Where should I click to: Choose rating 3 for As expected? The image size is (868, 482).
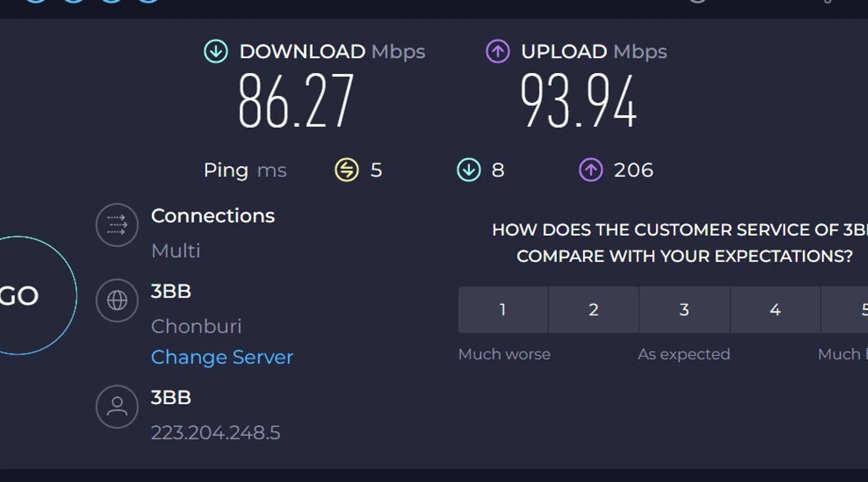click(684, 309)
